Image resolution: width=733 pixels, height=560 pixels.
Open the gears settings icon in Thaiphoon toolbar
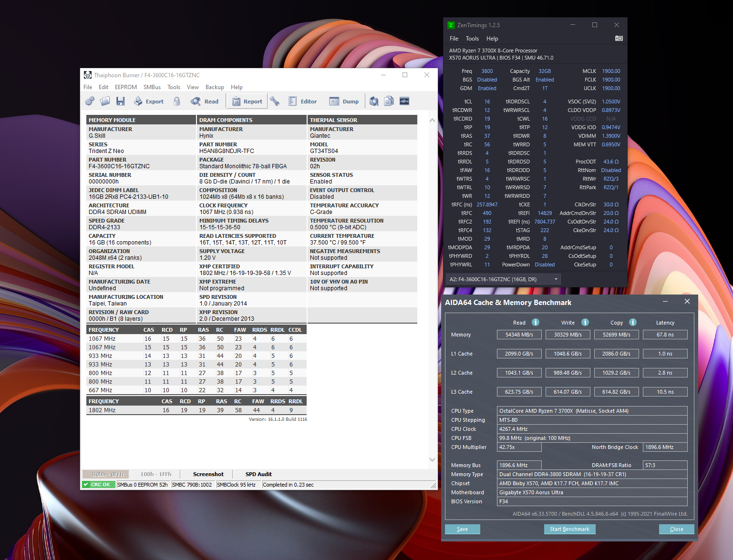point(90,101)
